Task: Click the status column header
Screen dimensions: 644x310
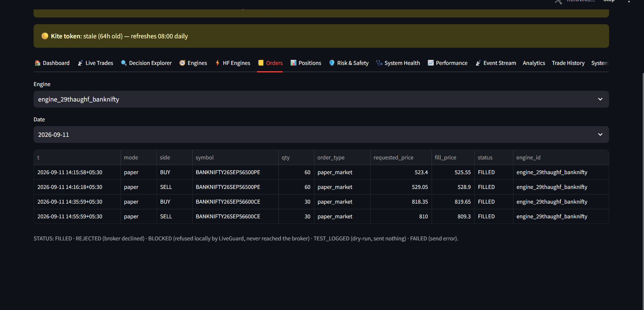Action: point(493,157)
